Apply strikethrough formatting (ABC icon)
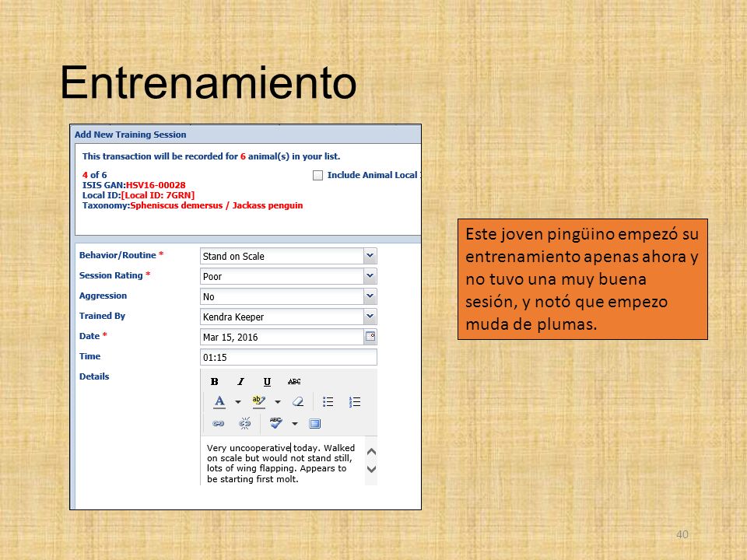 [x=294, y=381]
